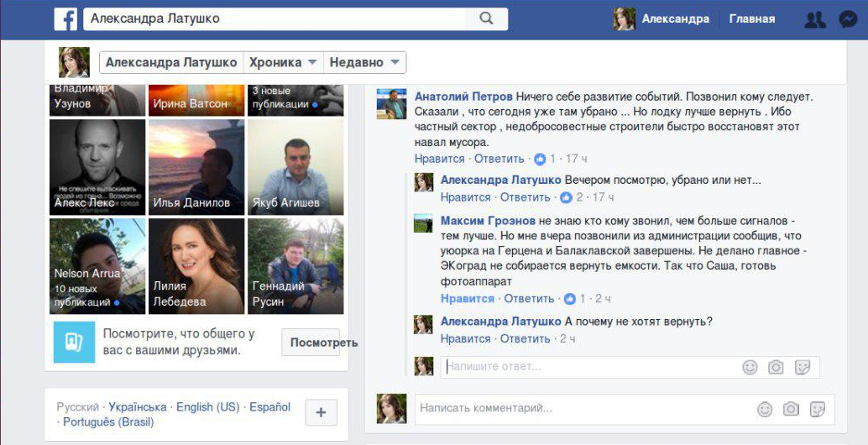Click like count icon on Максим Грознов's comment
868x445 pixels.
(x=570, y=299)
